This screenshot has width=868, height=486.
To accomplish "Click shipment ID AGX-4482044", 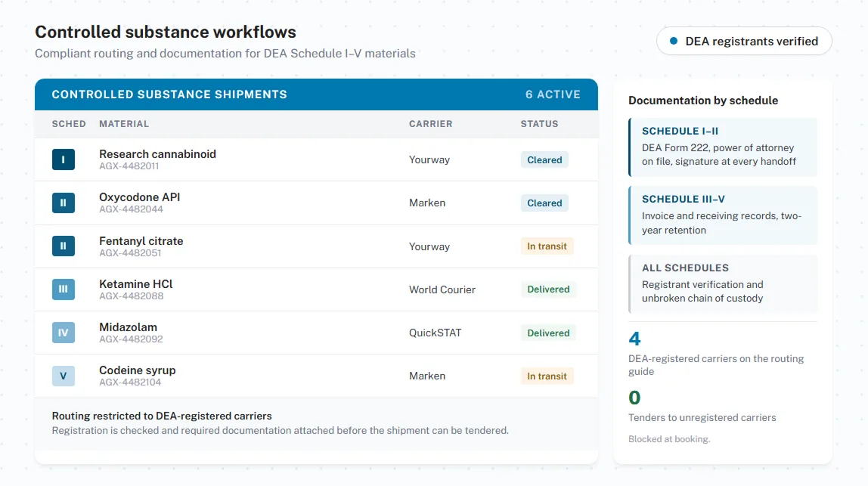I will [x=132, y=209].
